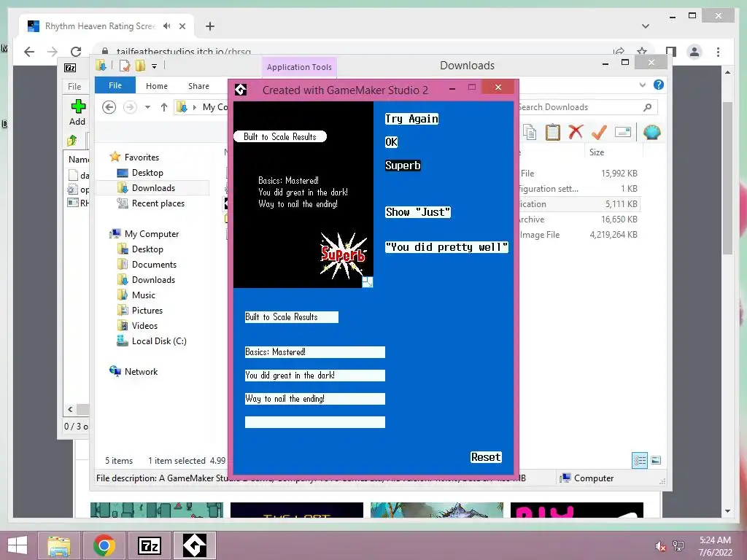Image resolution: width=747 pixels, height=560 pixels.
Task: Click the search magnifier icon in Downloads
Action: point(648,107)
